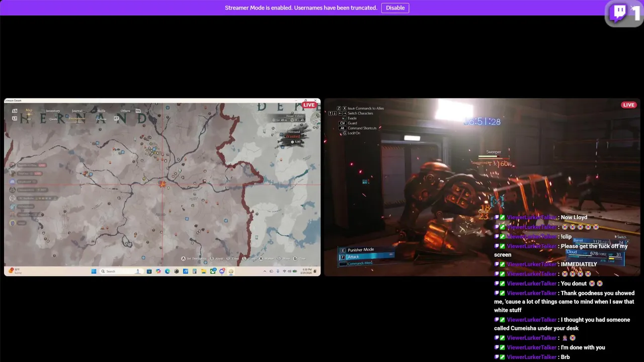Choose the Environment map filter
Viewport: 644px width, 362px height.
[77, 119]
